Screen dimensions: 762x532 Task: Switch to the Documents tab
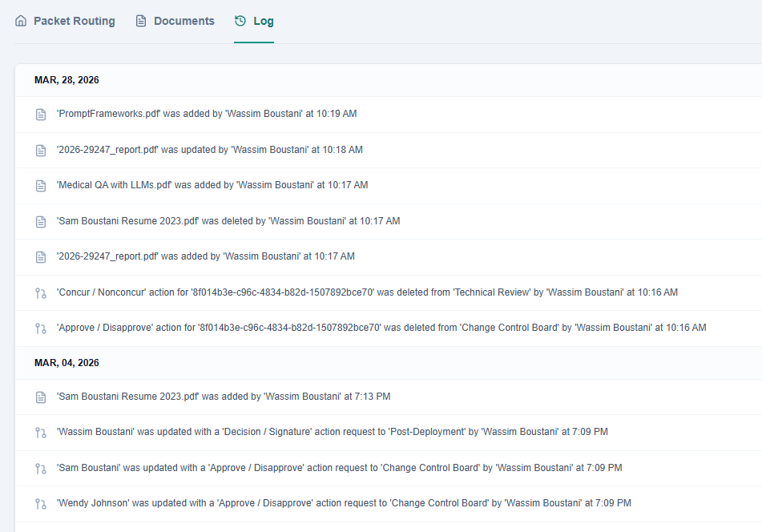[x=175, y=21]
